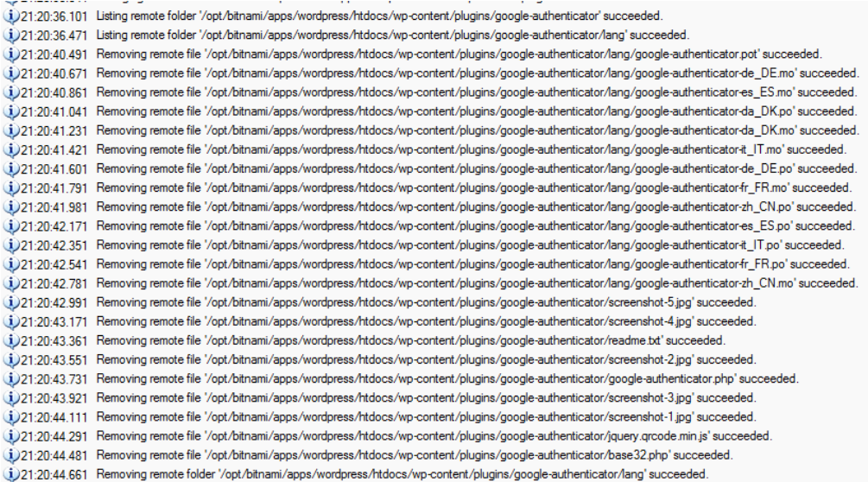Select the google-authenticator-it_IT.mo removal entry
This screenshot has height=482, width=868.
(x=425, y=150)
